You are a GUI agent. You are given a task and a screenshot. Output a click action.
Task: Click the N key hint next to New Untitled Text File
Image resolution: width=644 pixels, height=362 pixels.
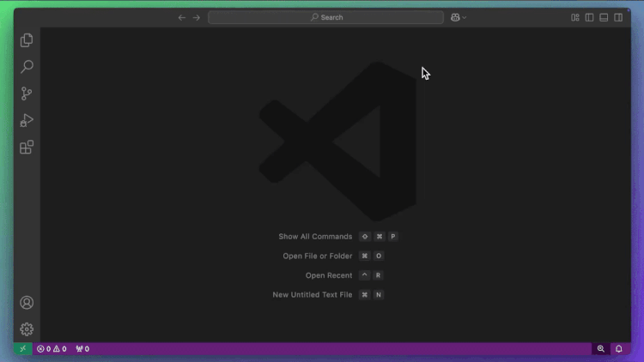point(379,295)
